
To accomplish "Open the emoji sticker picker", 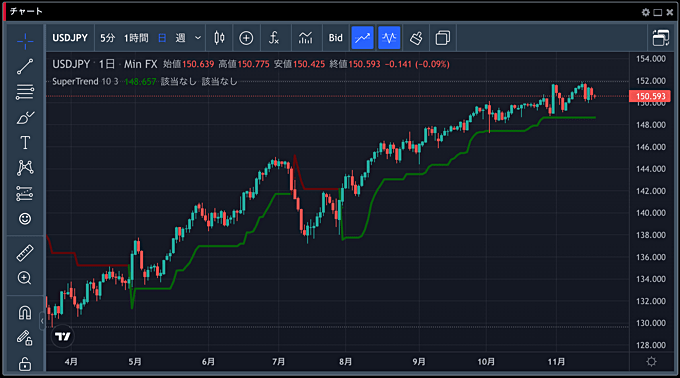I will (25, 218).
